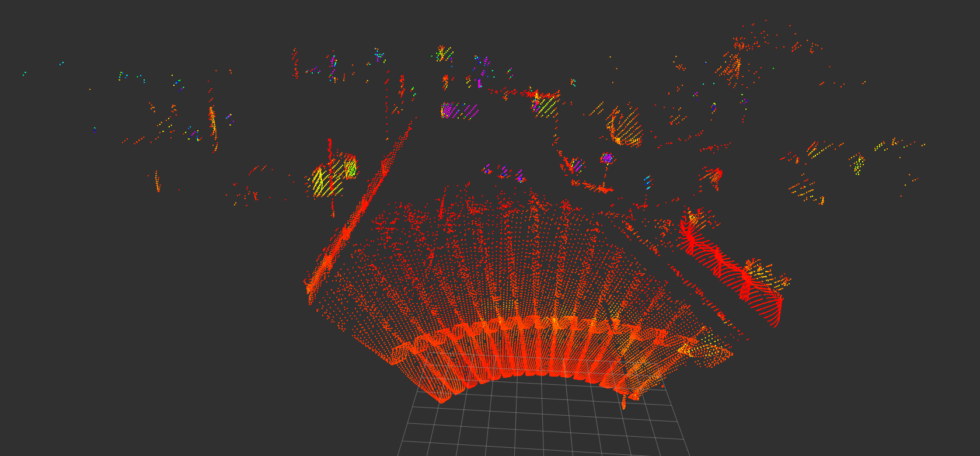This screenshot has height=456, width=980.
Task: Click the wide magenta striped cluster near top center
Action: click(x=459, y=110)
